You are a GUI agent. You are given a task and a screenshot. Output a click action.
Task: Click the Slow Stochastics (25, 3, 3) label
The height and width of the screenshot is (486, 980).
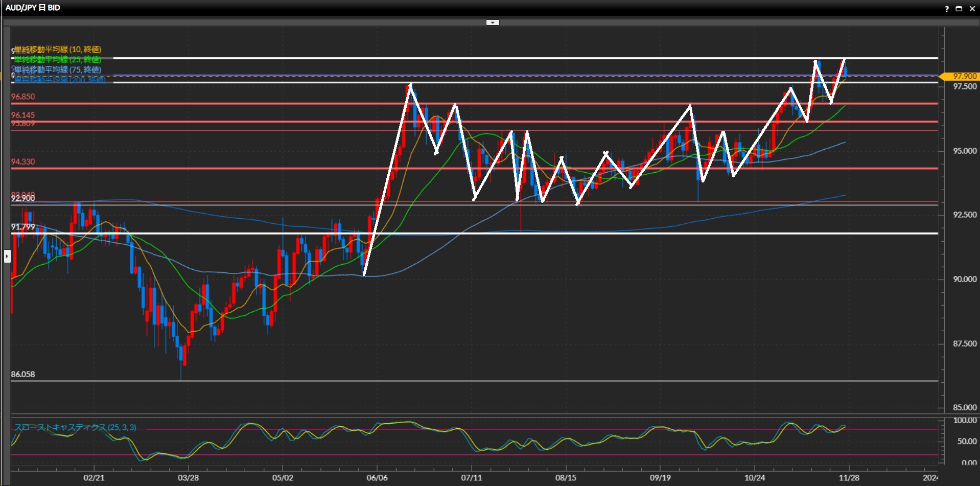pos(75,427)
